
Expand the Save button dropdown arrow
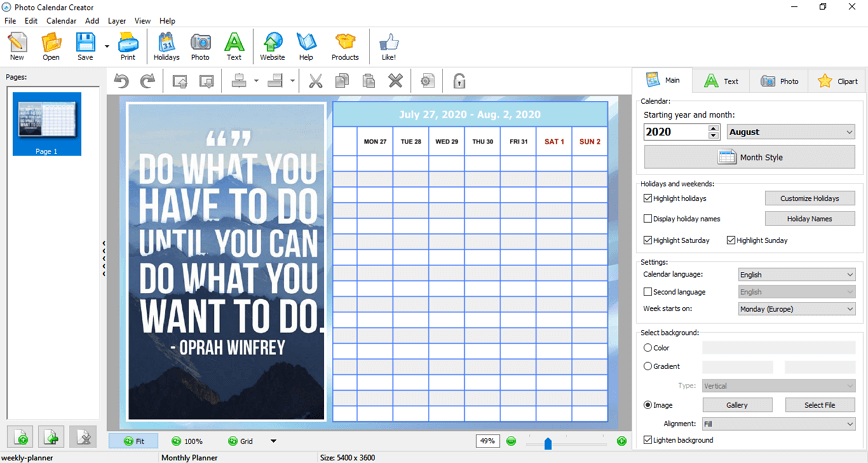coord(107,47)
